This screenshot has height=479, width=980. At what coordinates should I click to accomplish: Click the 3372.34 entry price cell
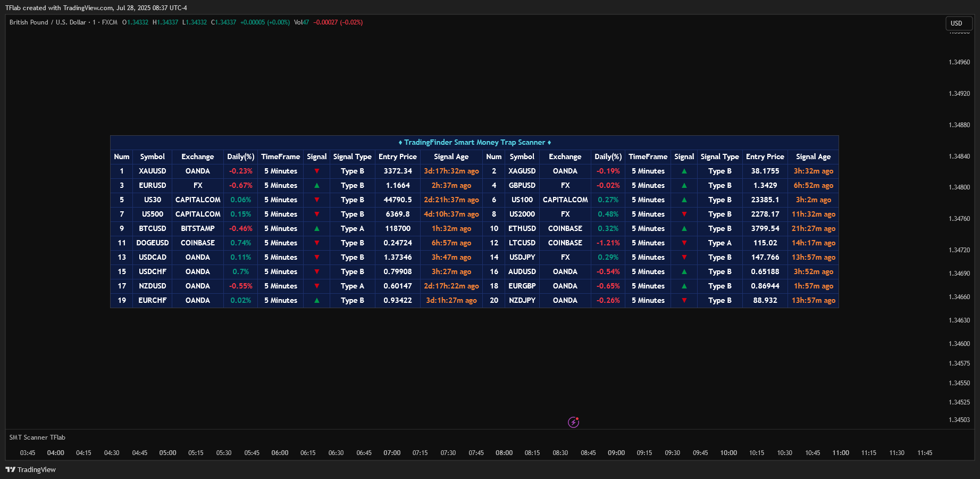pos(398,171)
